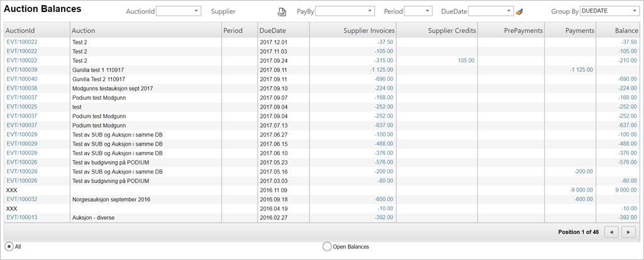Expand the PayBy dropdown
The height and width of the screenshot is (260, 644).
(x=369, y=11)
